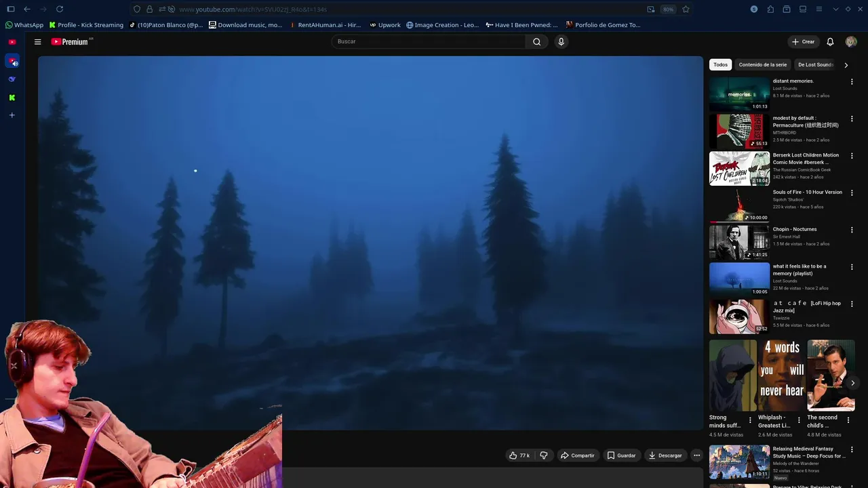The image size is (868, 488).
Task: Open the site lock security info
Action: point(149,9)
